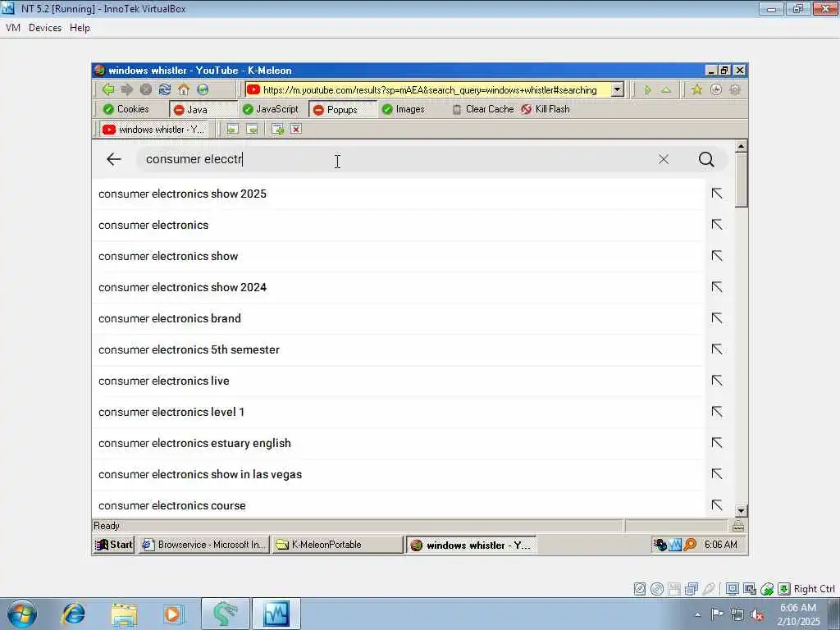Click the K-Meleon URL address field
840x630 pixels.
tap(428, 90)
